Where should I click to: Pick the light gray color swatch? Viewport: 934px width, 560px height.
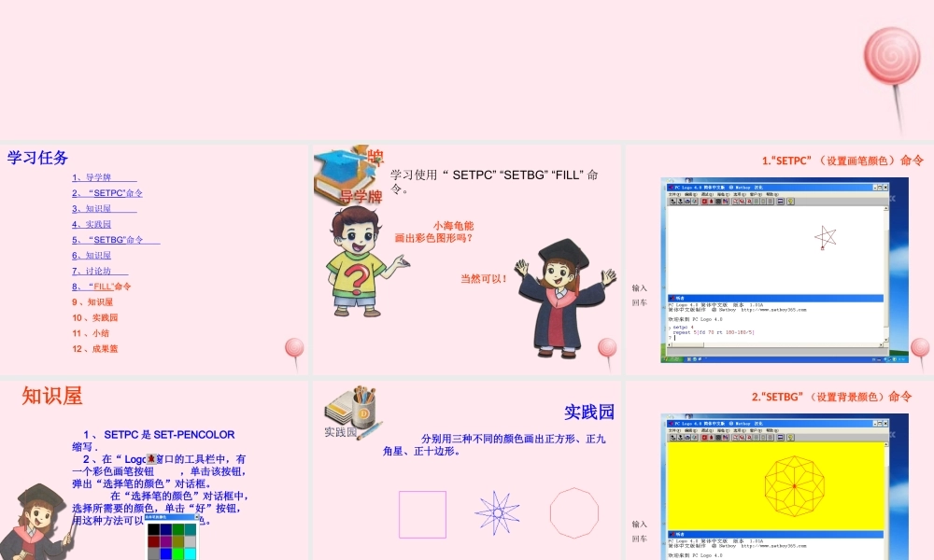190,541
